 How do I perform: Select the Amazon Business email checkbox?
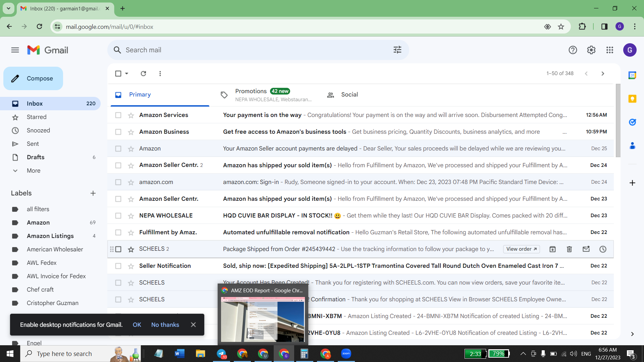pos(118,132)
